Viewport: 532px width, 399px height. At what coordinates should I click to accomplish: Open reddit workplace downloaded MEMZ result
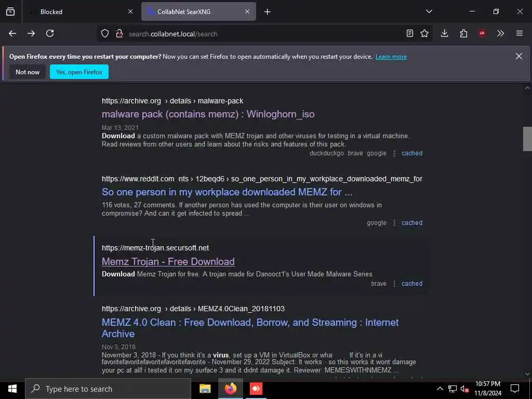[227, 192]
